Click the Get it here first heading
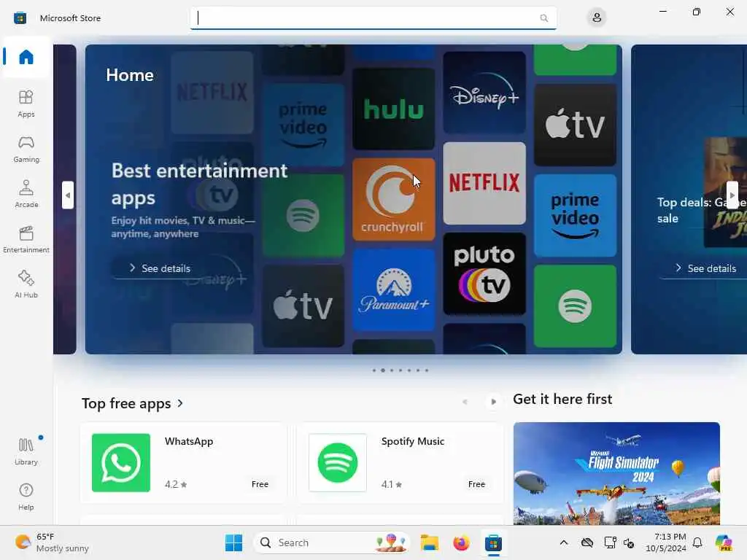 [x=562, y=399]
